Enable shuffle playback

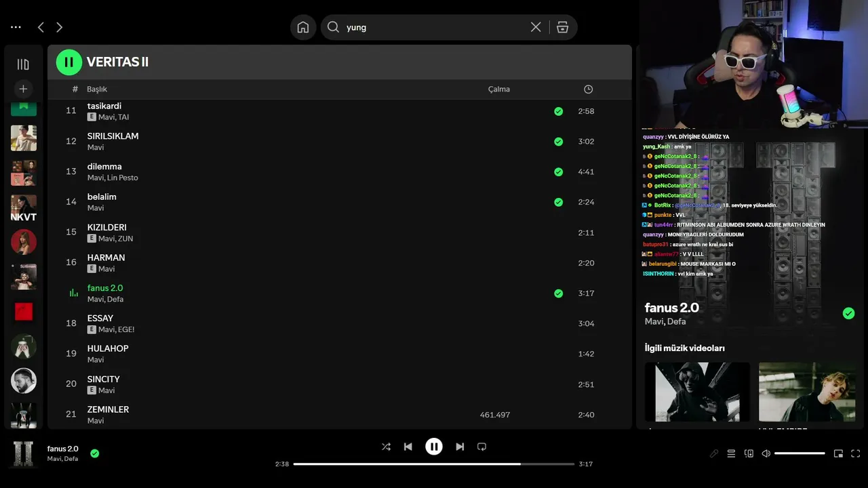[x=386, y=447]
